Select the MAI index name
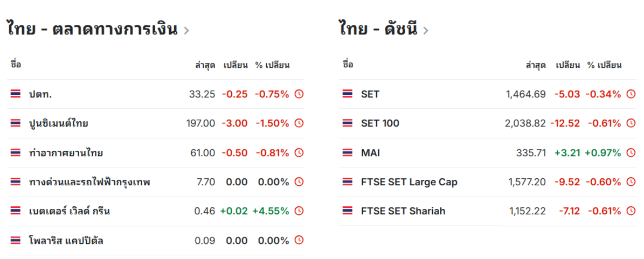Screen dimensions: 644x259 pyautogui.click(x=370, y=153)
